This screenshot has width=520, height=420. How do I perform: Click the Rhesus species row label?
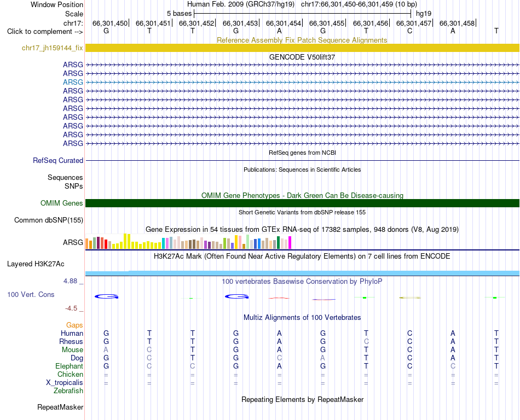pyautogui.click(x=71, y=341)
